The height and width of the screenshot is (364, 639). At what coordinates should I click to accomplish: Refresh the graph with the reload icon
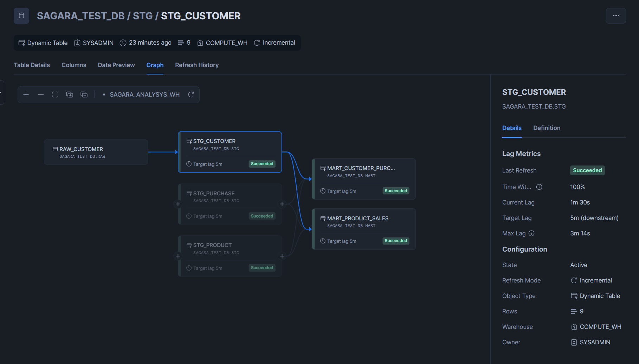click(x=191, y=95)
